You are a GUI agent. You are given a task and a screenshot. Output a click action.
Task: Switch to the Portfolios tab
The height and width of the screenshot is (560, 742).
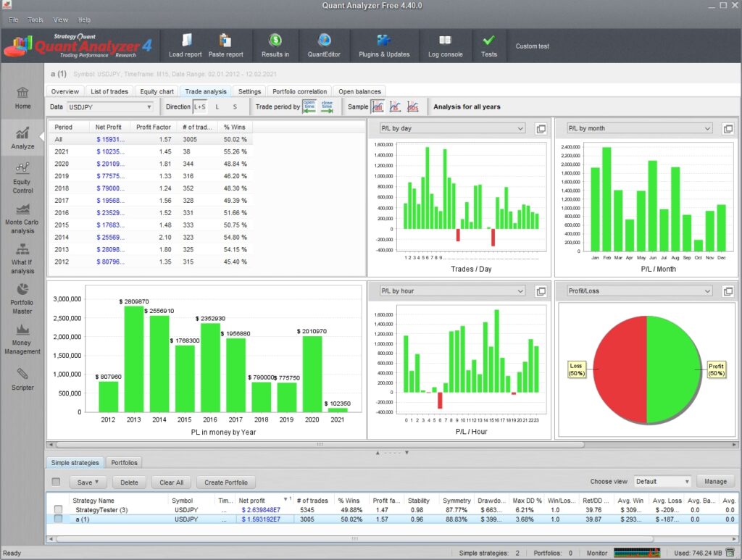point(124,463)
